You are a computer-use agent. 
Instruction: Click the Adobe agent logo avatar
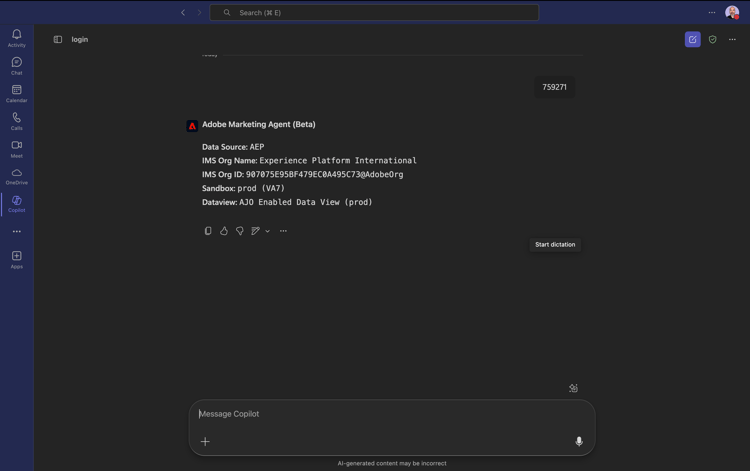click(192, 126)
